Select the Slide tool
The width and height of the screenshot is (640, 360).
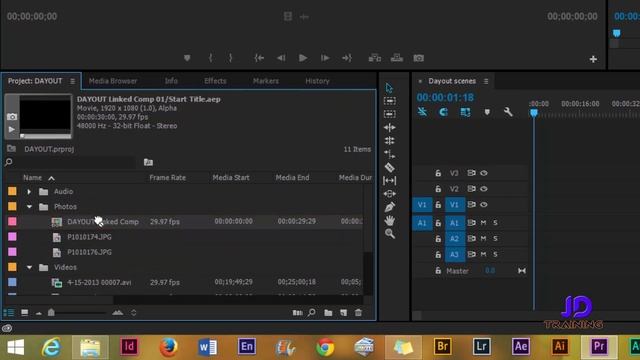click(389, 194)
